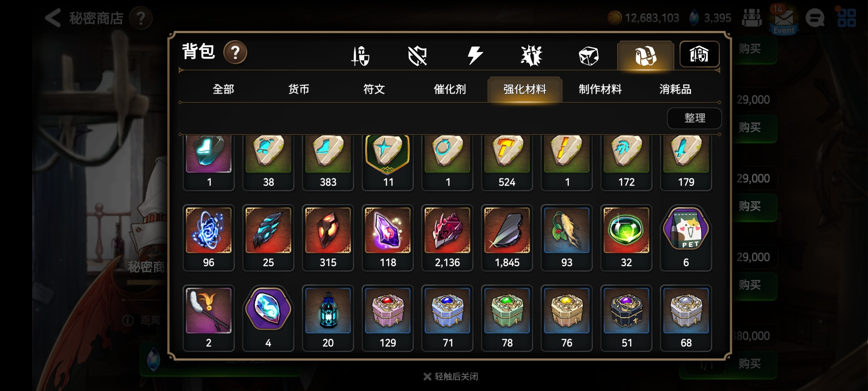This screenshot has height=391, width=868.
Task: Switch to the 全部 tab
Action: pyautogui.click(x=223, y=89)
